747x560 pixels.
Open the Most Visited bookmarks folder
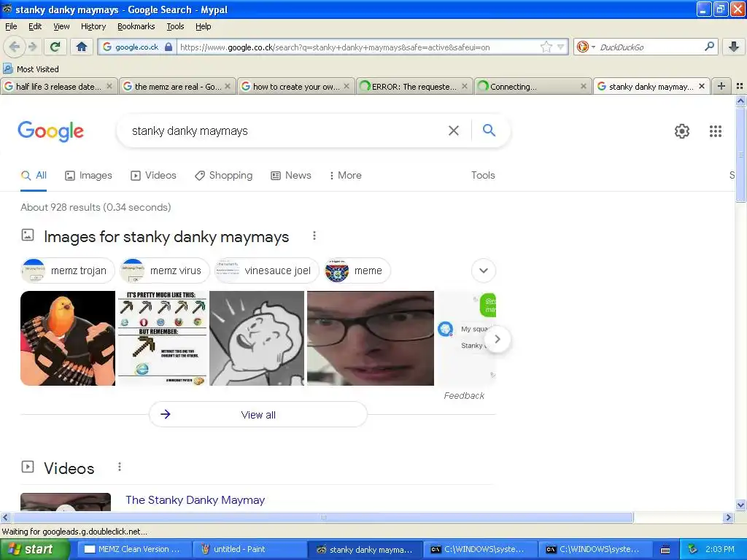coord(31,69)
